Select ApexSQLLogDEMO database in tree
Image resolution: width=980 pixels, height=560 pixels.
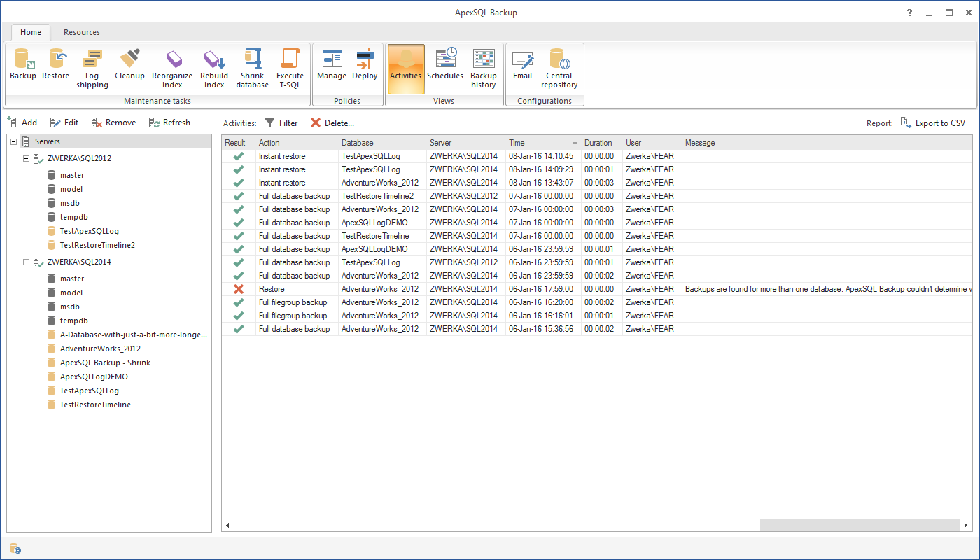(x=94, y=377)
